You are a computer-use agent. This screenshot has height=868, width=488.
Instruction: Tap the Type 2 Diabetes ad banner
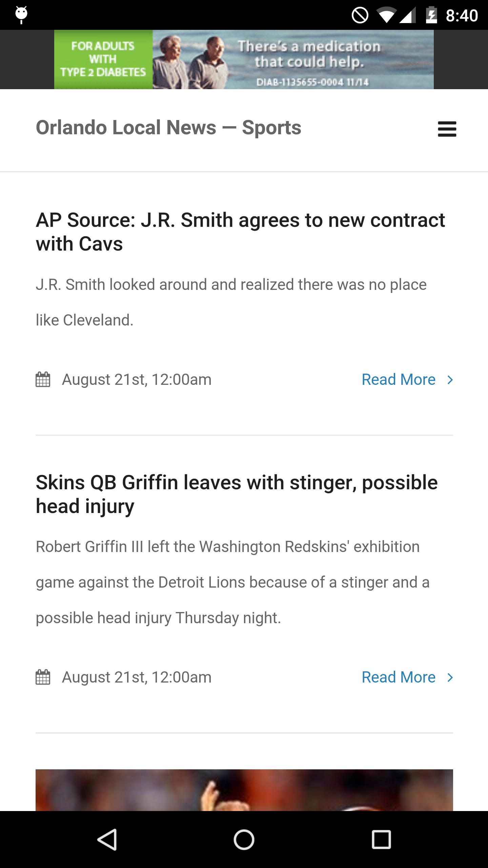(x=244, y=59)
